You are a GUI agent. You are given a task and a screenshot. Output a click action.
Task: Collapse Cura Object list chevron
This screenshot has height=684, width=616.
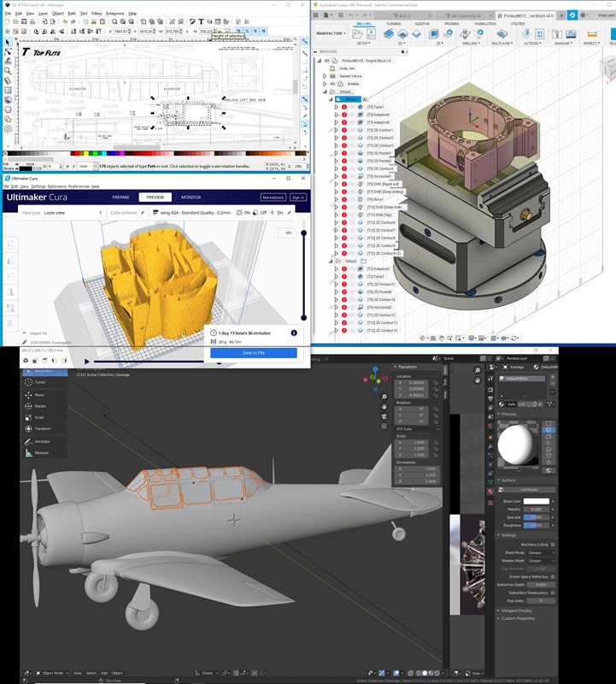25,333
